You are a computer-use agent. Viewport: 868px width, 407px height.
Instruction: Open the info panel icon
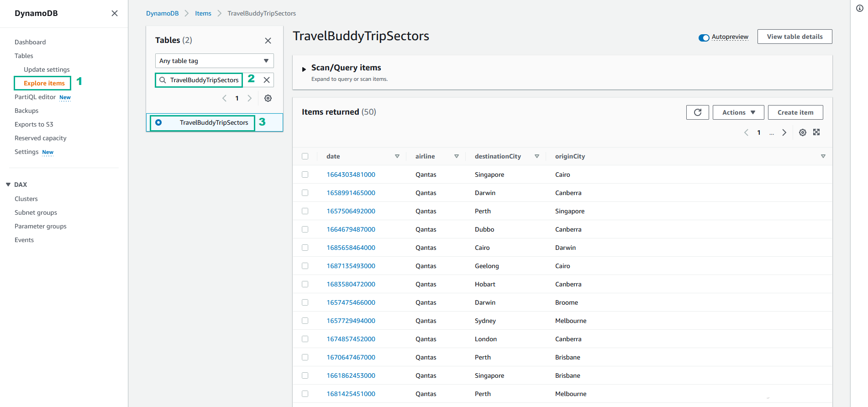(859, 8)
